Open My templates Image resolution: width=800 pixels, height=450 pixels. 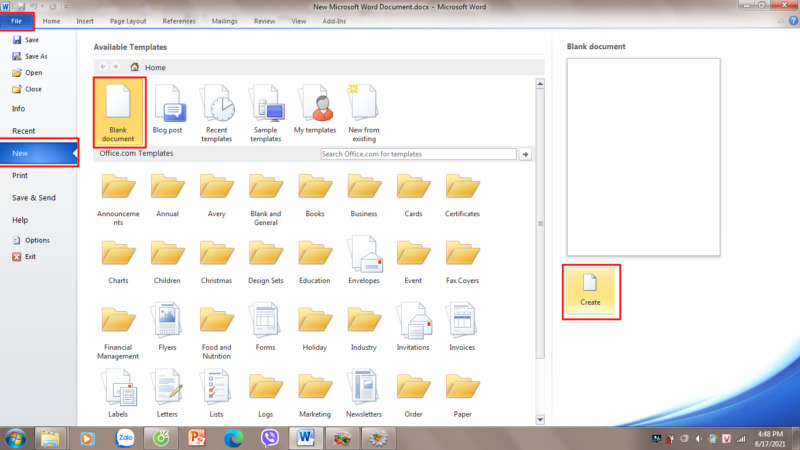(314, 111)
